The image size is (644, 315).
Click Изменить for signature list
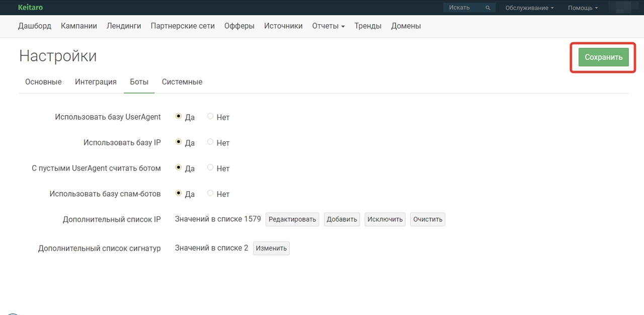click(x=271, y=248)
